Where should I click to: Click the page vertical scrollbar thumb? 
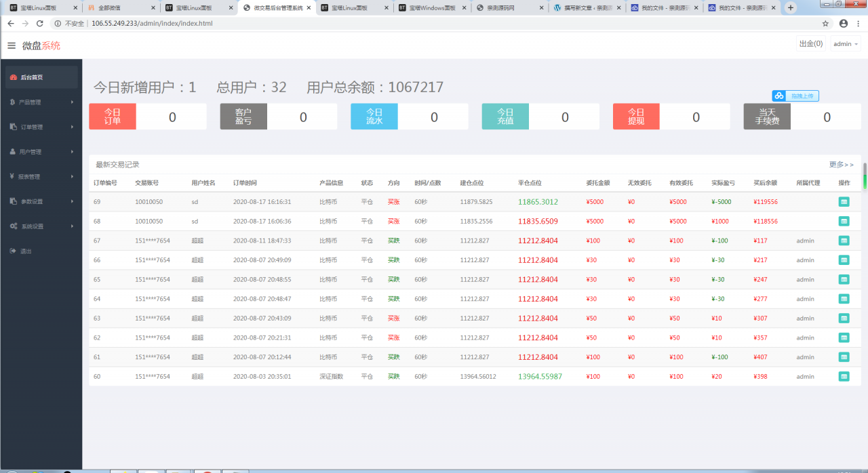(x=865, y=176)
